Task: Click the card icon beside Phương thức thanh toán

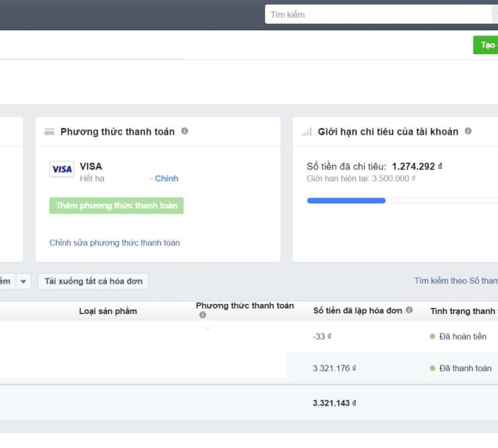Action: coord(49,132)
